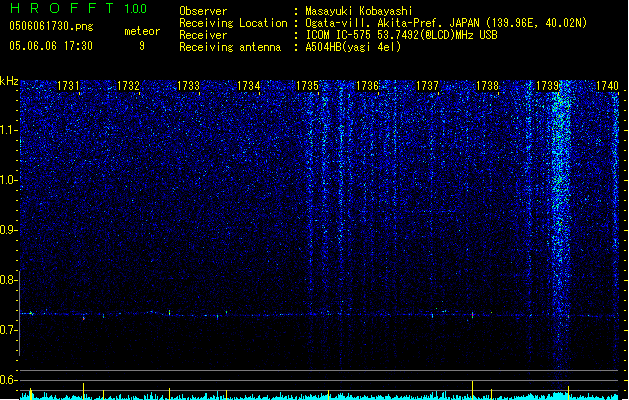Click the HROFFT 1.0.0 title text
The height and width of the screenshot is (400, 629).
(x=79, y=8)
